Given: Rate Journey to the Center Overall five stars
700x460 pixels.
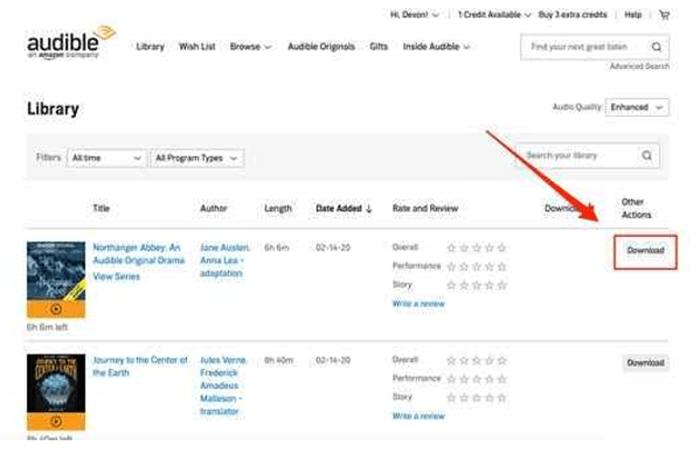Looking at the screenshot, I should tap(502, 360).
